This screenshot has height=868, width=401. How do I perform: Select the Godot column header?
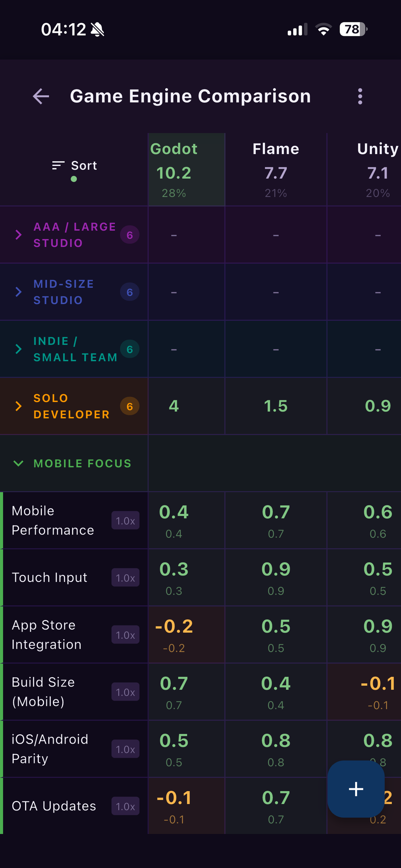186,170
